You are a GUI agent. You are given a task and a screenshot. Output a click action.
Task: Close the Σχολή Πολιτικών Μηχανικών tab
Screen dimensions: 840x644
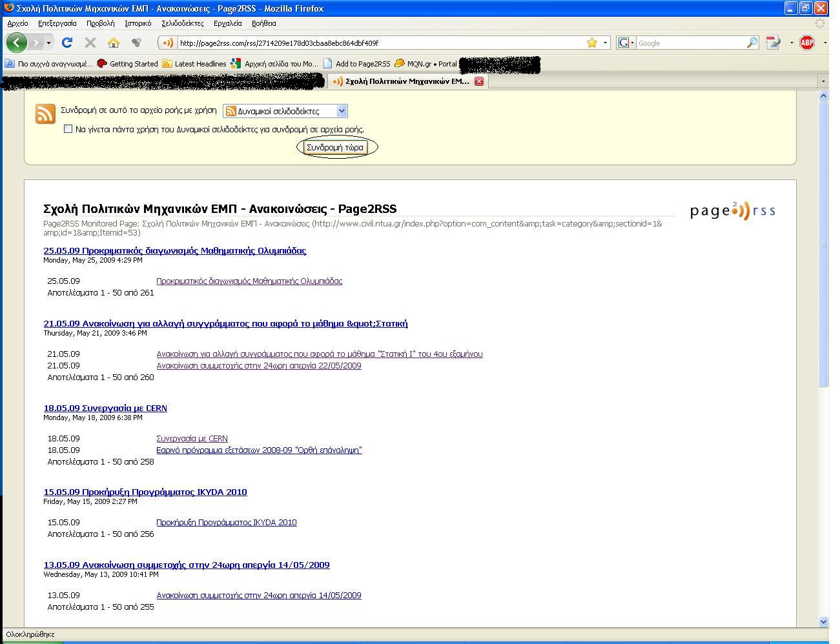click(x=479, y=81)
